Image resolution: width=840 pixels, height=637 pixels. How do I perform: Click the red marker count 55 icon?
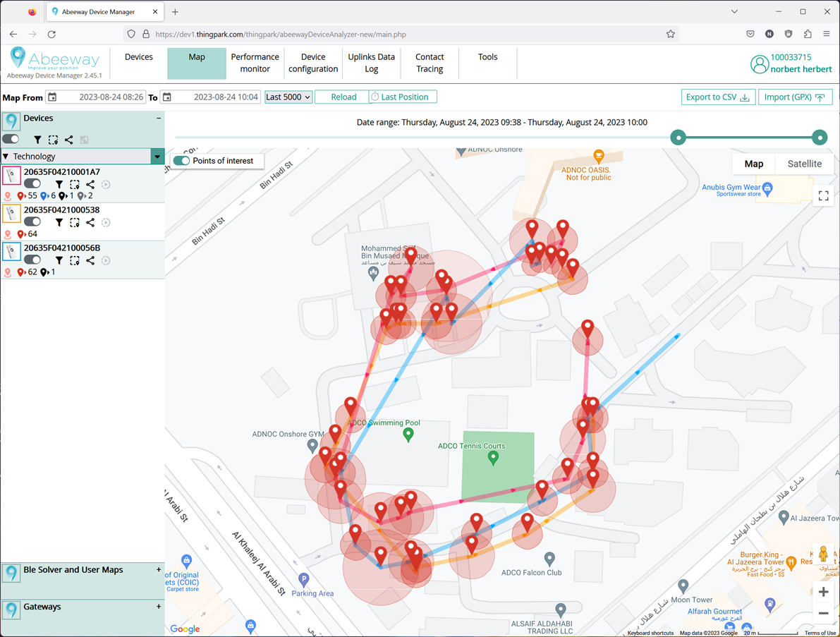(x=21, y=196)
